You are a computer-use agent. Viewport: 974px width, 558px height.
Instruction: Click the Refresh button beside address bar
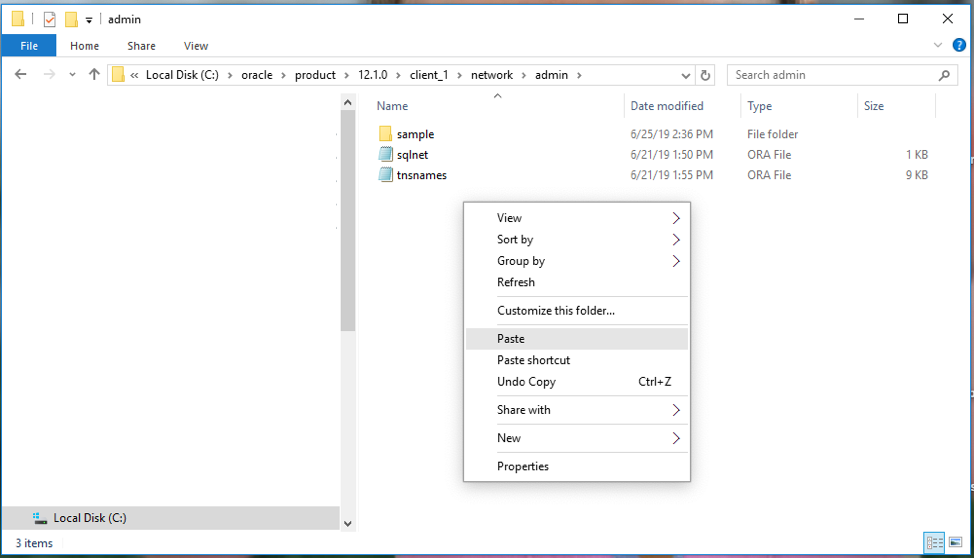706,75
